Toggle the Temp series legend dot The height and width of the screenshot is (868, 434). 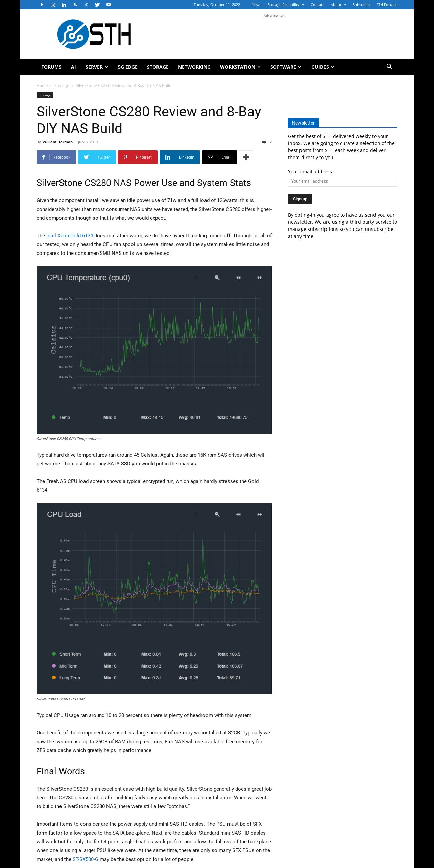click(x=53, y=417)
